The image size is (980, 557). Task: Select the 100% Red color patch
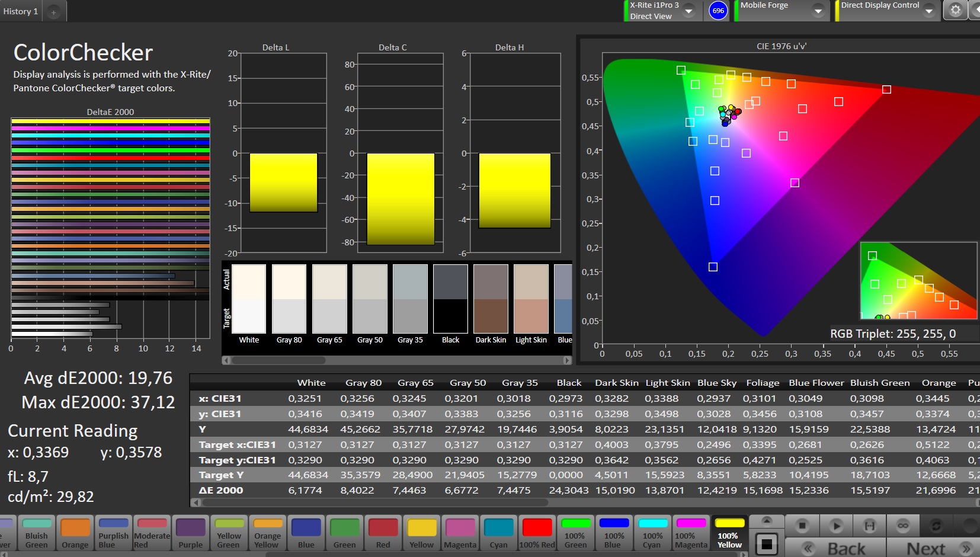point(537,533)
